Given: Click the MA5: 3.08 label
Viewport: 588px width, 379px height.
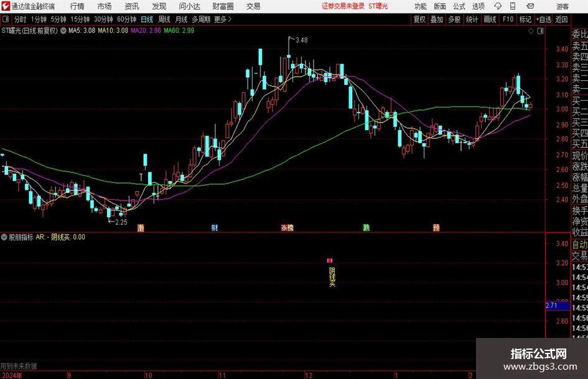Looking at the screenshot, I should 82,30.
